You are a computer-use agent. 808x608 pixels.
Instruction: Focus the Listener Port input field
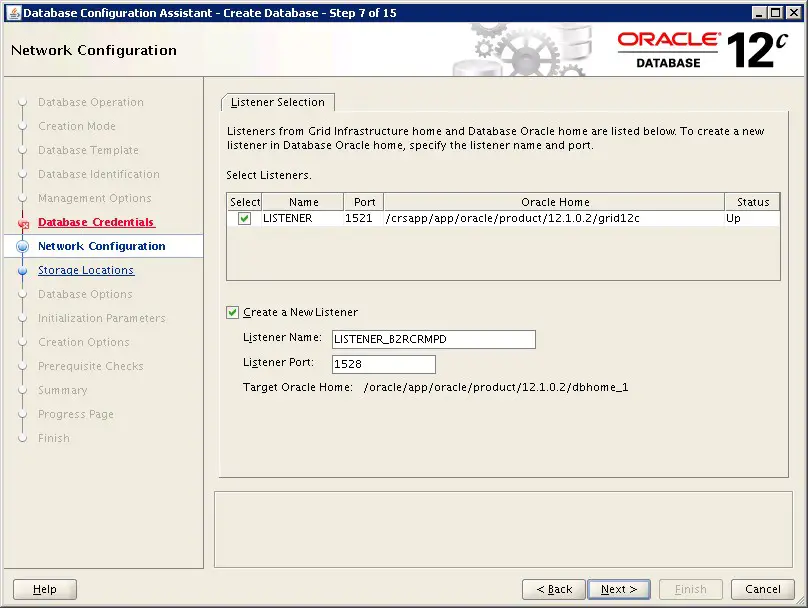coord(384,364)
